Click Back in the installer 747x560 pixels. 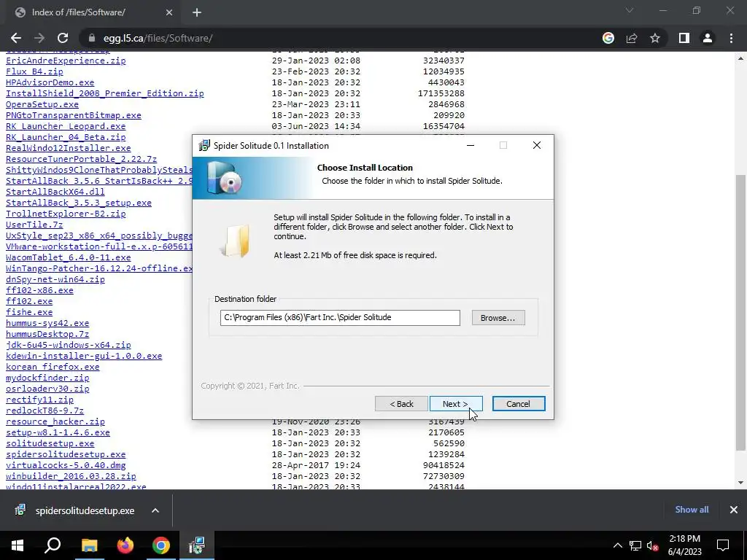tap(401, 404)
